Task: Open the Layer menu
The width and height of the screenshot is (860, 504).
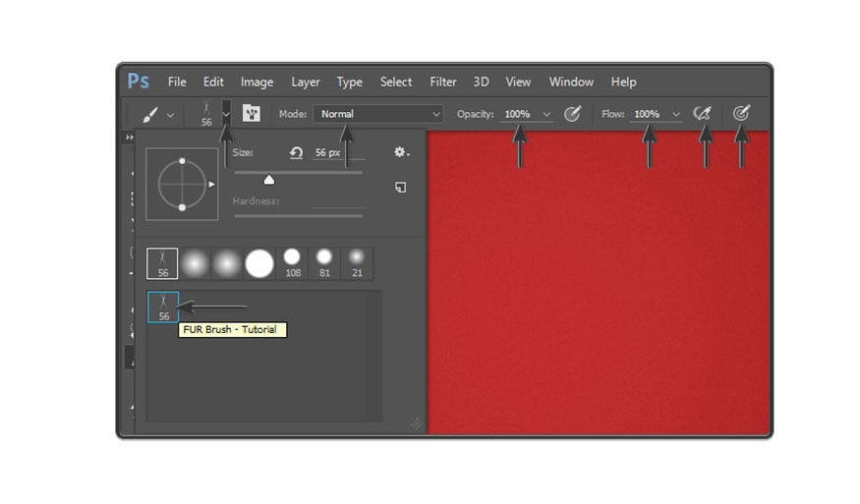Action: click(306, 82)
